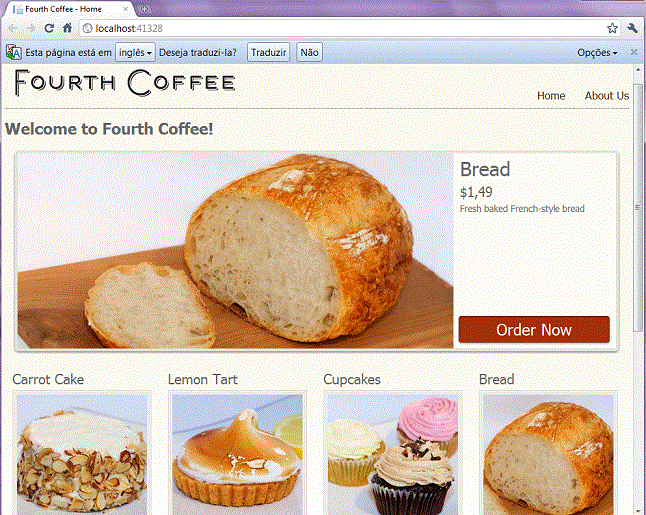
Task: Click the site info globe icon in the address bar
Action: [87, 28]
